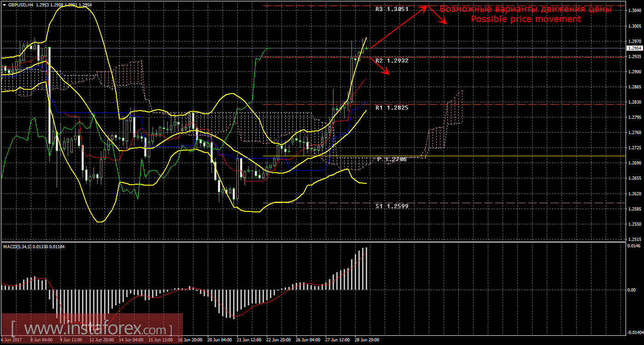Click the 21 Jun 12:00 time axis label
644x345 pixels.
248,340
